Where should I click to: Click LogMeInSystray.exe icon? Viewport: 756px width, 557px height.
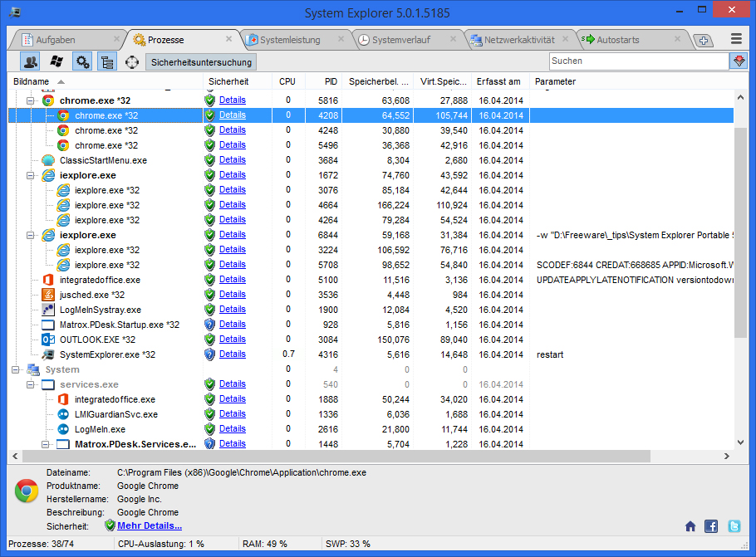[x=48, y=310]
